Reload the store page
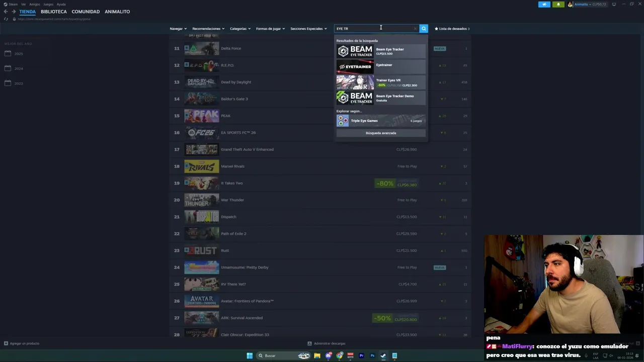The width and height of the screenshot is (644, 362). tap(6, 19)
